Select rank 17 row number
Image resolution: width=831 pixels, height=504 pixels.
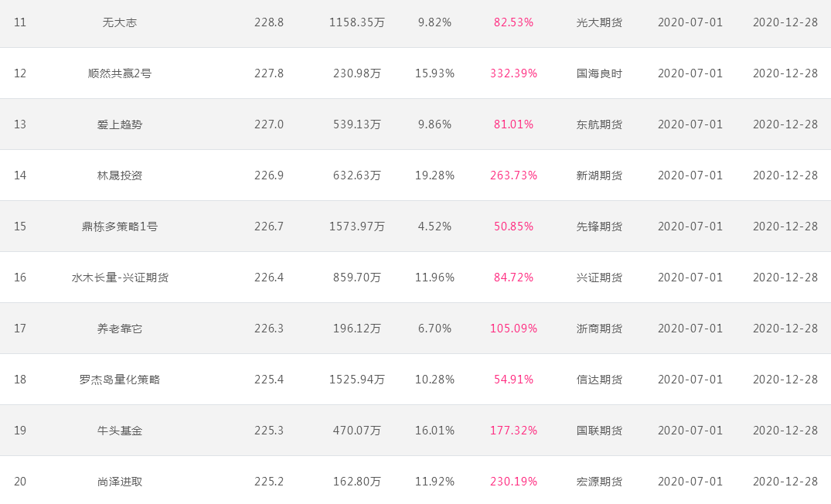tap(19, 329)
